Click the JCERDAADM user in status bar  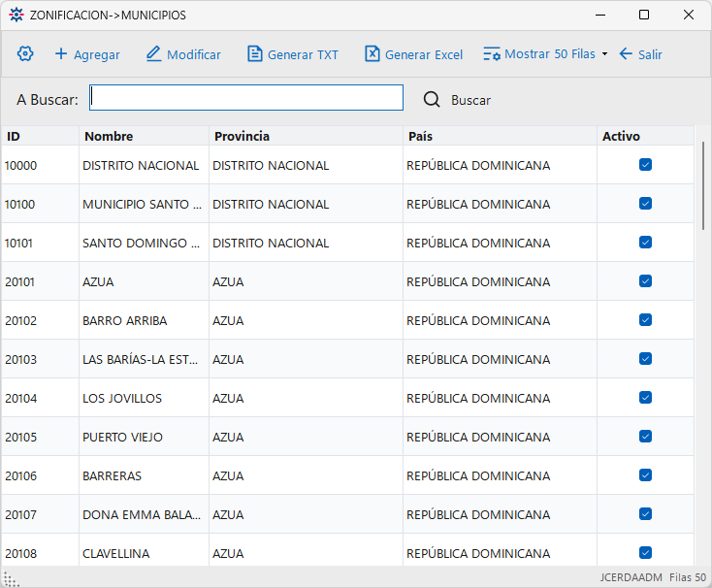631,577
